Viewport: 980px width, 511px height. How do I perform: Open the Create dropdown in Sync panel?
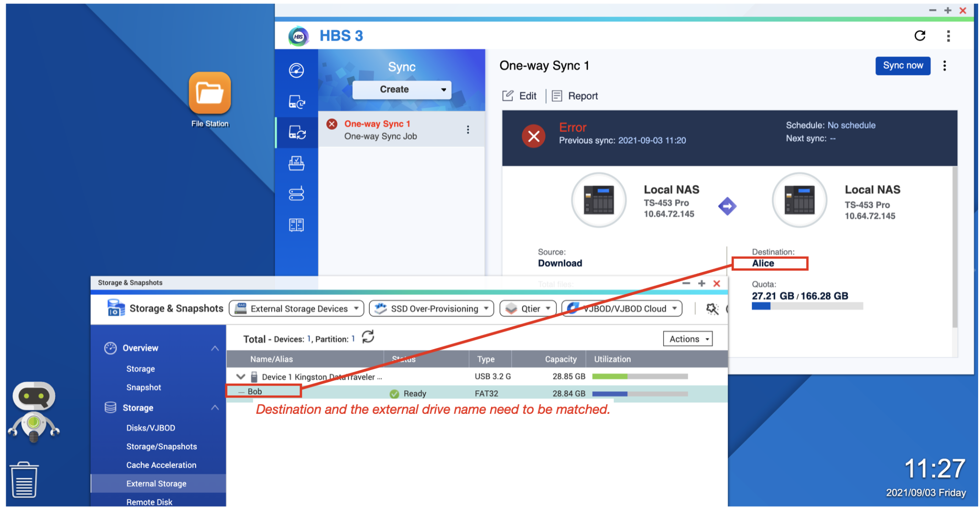(x=401, y=89)
